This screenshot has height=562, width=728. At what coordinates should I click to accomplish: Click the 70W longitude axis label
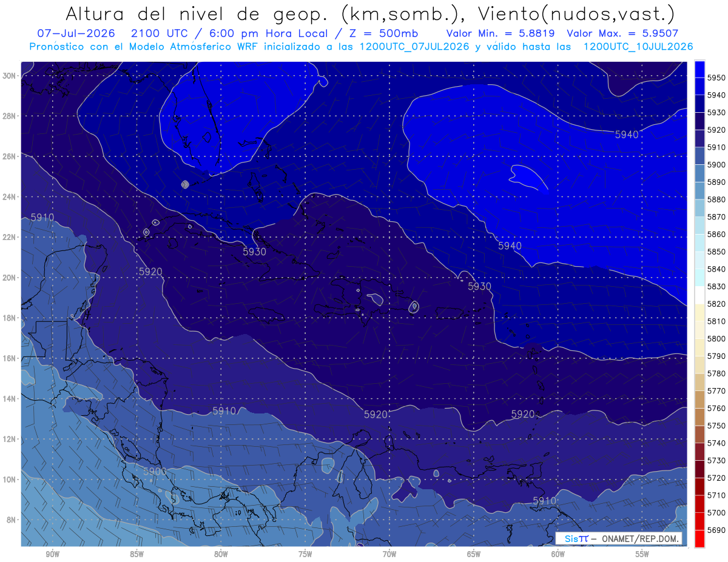click(x=389, y=554)
